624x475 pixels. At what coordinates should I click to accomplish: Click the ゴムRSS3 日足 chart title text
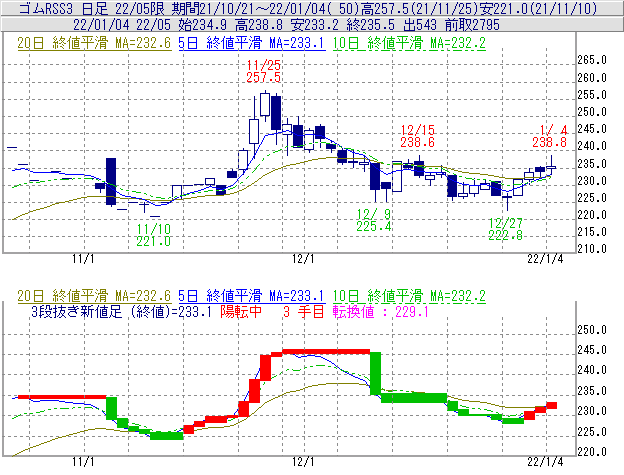click(308, 8)
